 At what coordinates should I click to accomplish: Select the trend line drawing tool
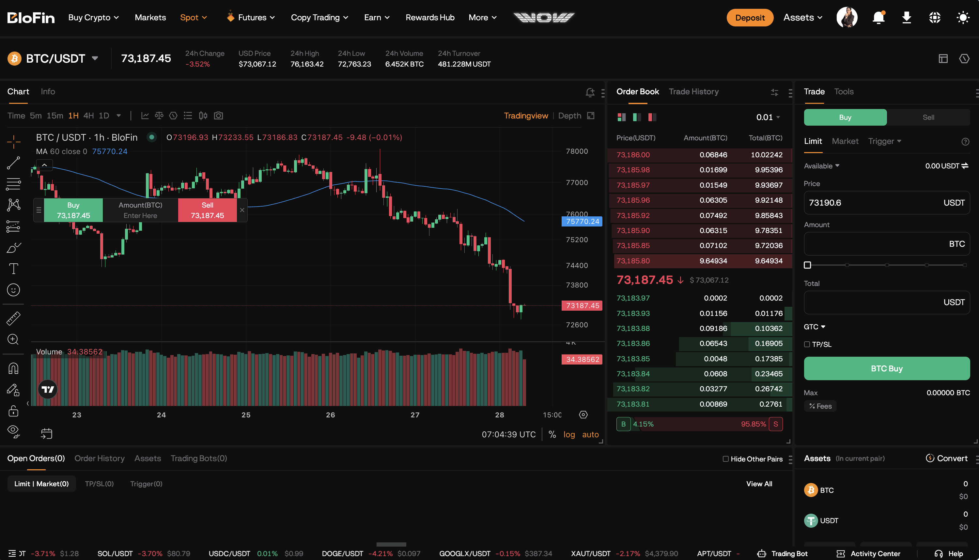13,163
